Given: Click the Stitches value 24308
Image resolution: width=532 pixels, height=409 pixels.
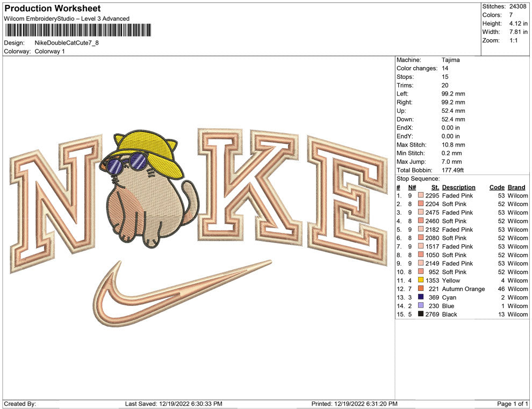Looking at the screenshot, I should [x=517, y=6].
